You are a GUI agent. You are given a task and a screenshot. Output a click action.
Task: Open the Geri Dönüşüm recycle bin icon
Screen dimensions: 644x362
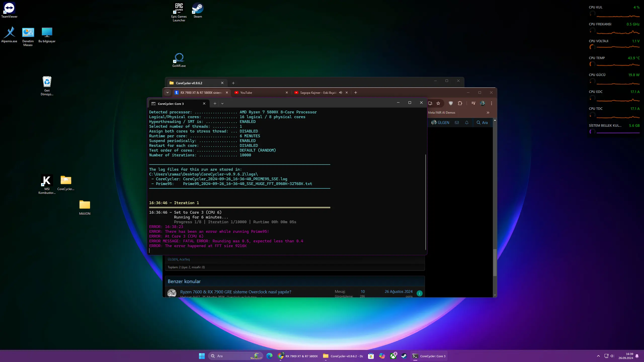point(47,86)
